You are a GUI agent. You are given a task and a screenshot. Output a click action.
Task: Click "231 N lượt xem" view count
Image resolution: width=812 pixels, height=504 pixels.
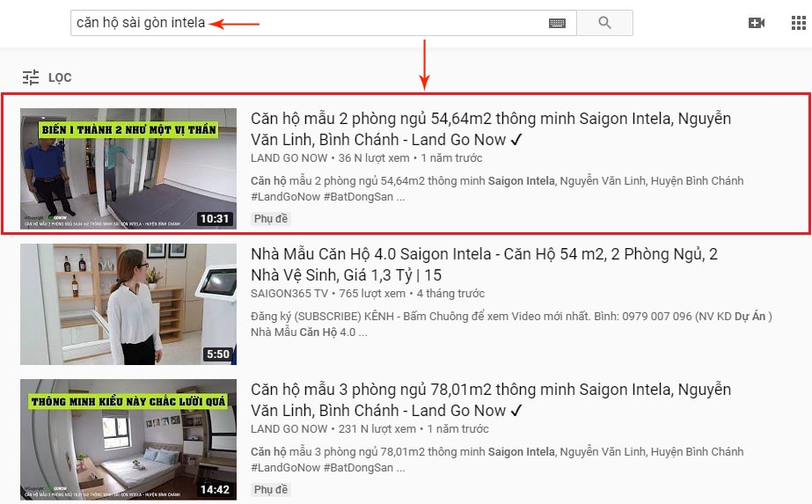click(377, 429)
